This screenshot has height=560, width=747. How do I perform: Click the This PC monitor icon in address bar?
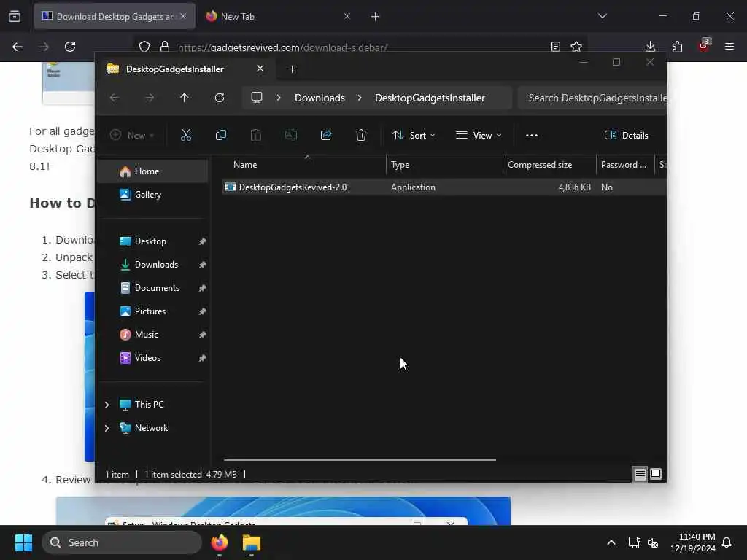[x=257, y=98]
